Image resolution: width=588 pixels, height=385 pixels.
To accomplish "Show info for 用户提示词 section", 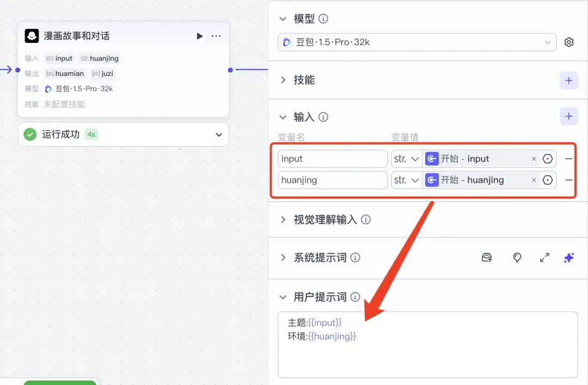I will coord(355,297).
